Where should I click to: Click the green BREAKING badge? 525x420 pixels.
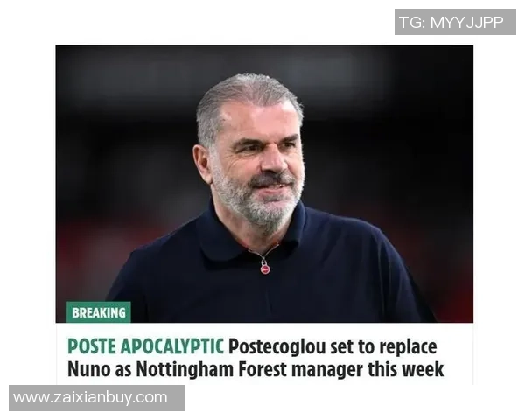click(98, 312)
